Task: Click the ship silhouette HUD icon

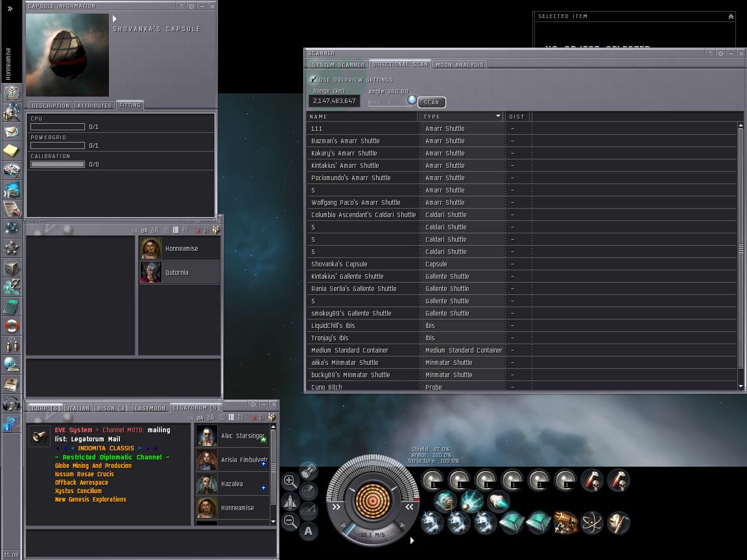Action: click(290, 502)
